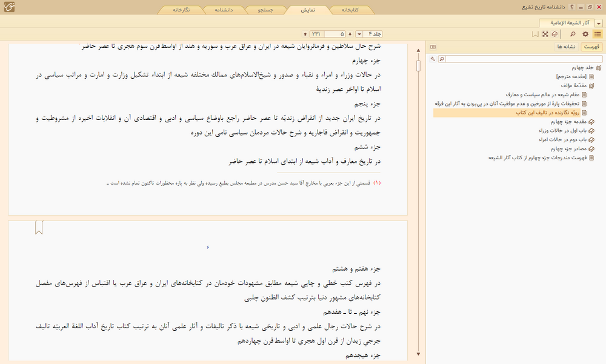Click the book icon beside باب اول در حالات وزراء
606x364 pixels.
coord(591,131)
